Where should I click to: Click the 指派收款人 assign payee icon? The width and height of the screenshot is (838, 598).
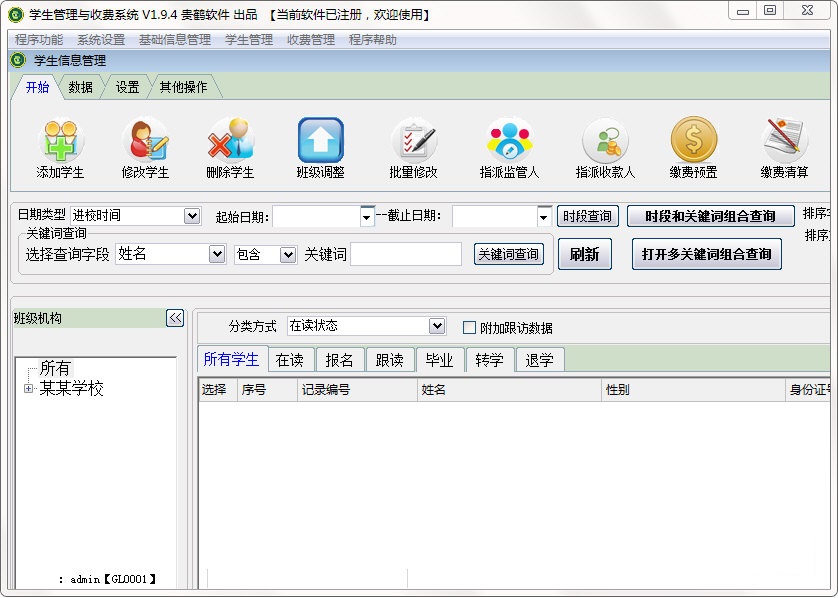pyautogui.click(x=605, y=141)
